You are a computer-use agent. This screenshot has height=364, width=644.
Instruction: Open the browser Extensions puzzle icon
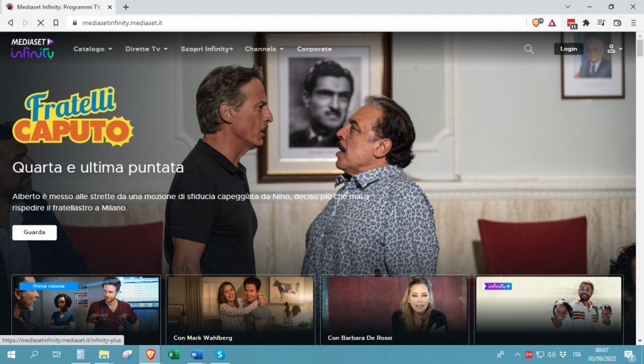(x=586, y=22)
